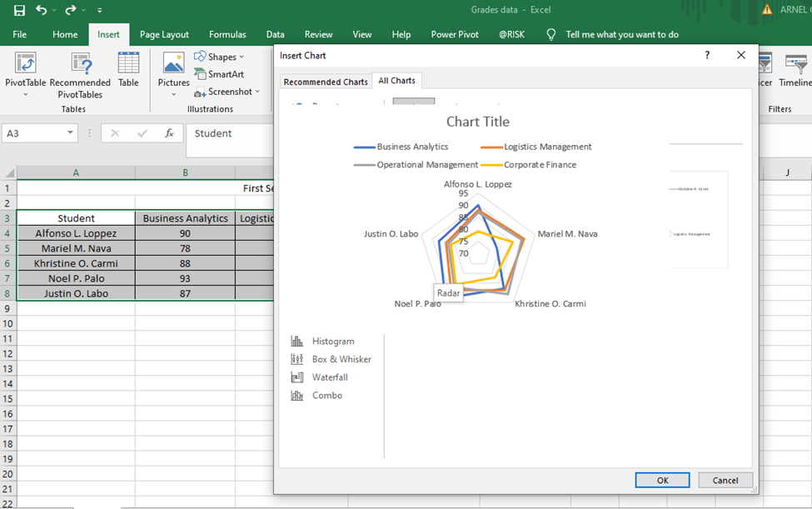Open the Review ribbon tab
This screenshot has height=509, width=812.
(x=318, y=35)
